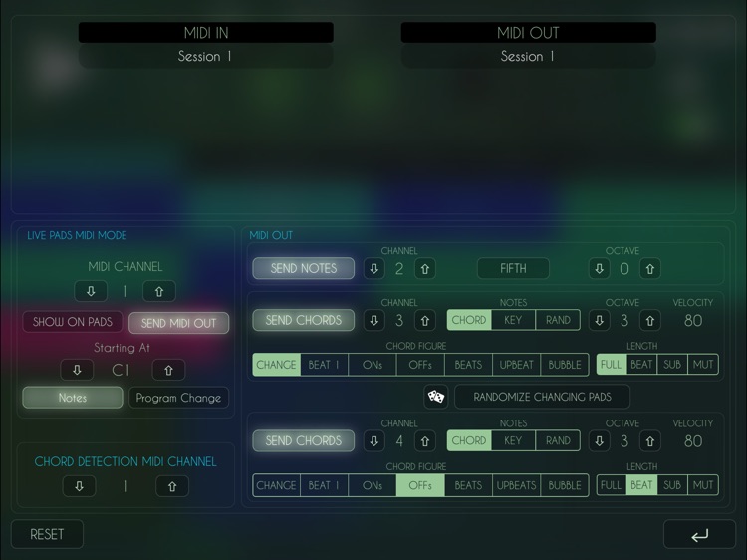The width and height of the screenshot is (747, 560).
Task: Toggle the SEND NOTES button
Action: click(304, 268)
